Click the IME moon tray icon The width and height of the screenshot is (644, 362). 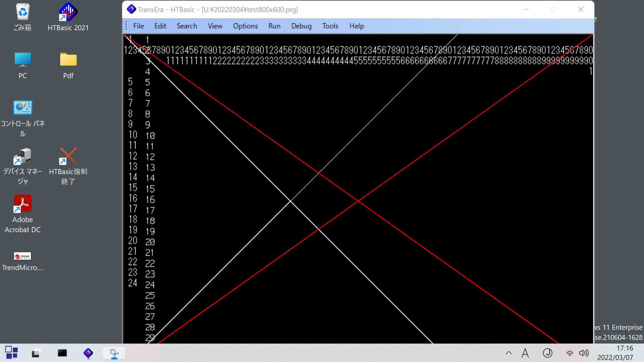(547, 353)
